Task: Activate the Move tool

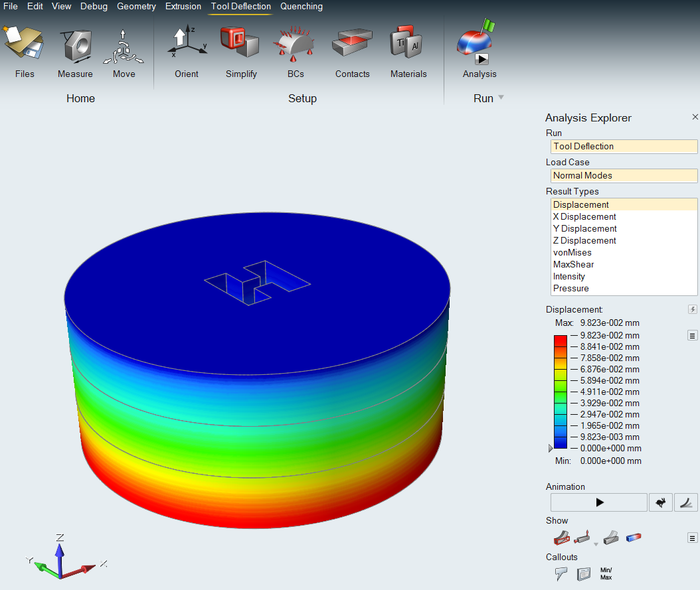Action: (x=124, y=45)
